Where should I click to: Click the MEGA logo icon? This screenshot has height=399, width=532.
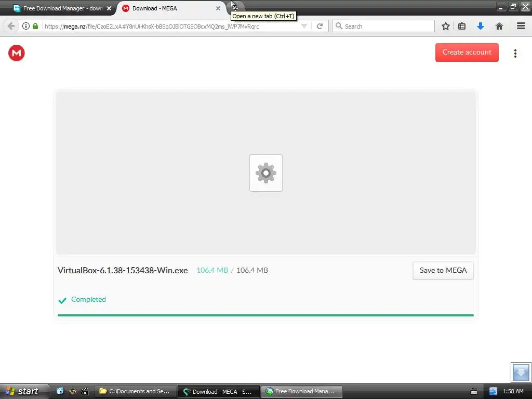point(16,53)
